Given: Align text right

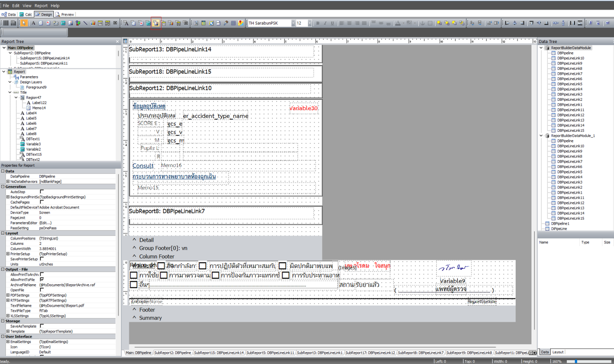Looking at the screenshot, I should pyautogui.click(x=357, y=23).
